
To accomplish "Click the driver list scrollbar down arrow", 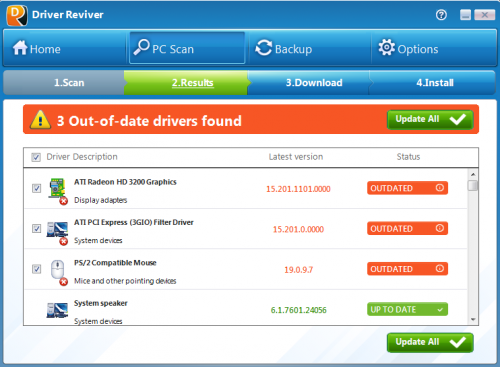I will coord(473,320).
